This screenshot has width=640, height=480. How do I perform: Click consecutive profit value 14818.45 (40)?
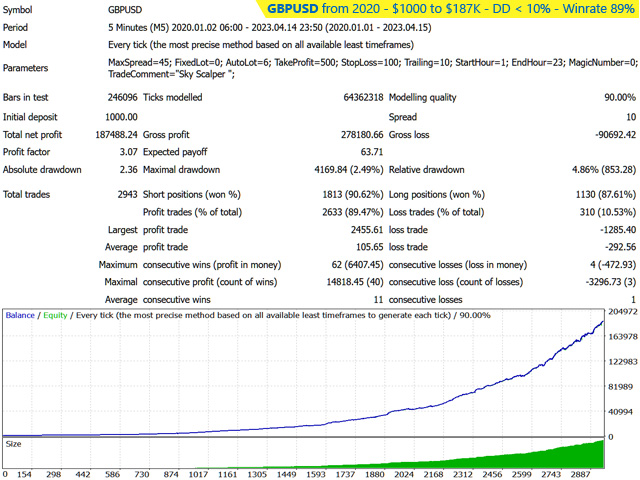point(355,282)
